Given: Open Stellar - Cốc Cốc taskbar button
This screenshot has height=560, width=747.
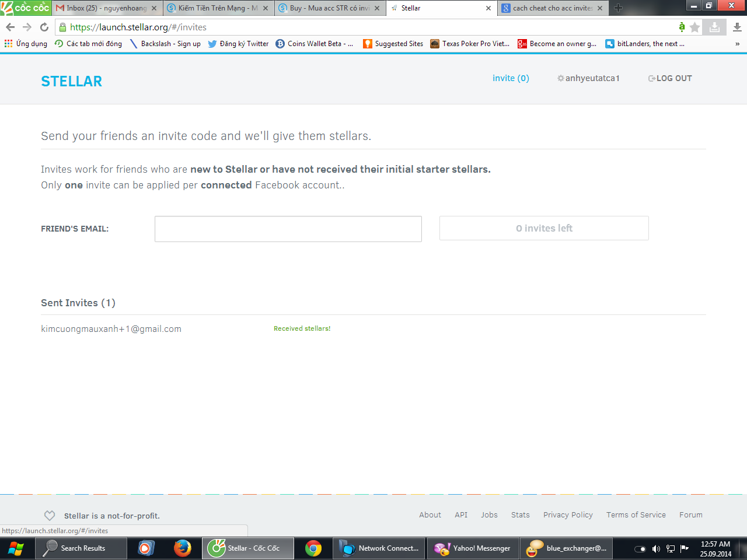Looking at the screenshot, I should point(248,548).
